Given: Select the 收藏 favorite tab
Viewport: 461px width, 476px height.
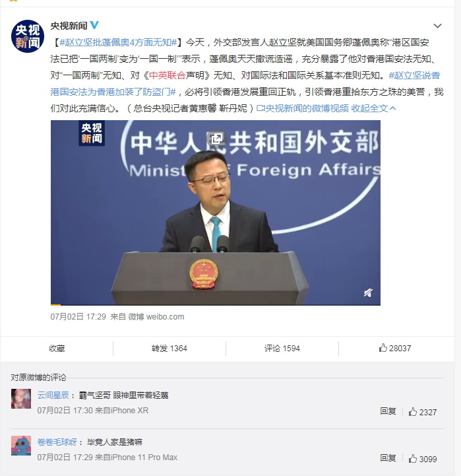Looking at the screenshot, I should (57, 348).
